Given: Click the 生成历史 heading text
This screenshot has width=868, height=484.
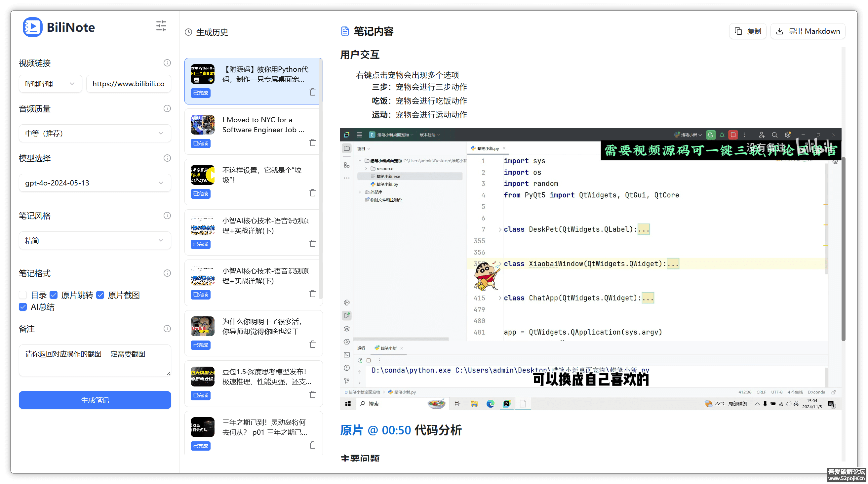Looking at the screenshot, I should point(212,32).
